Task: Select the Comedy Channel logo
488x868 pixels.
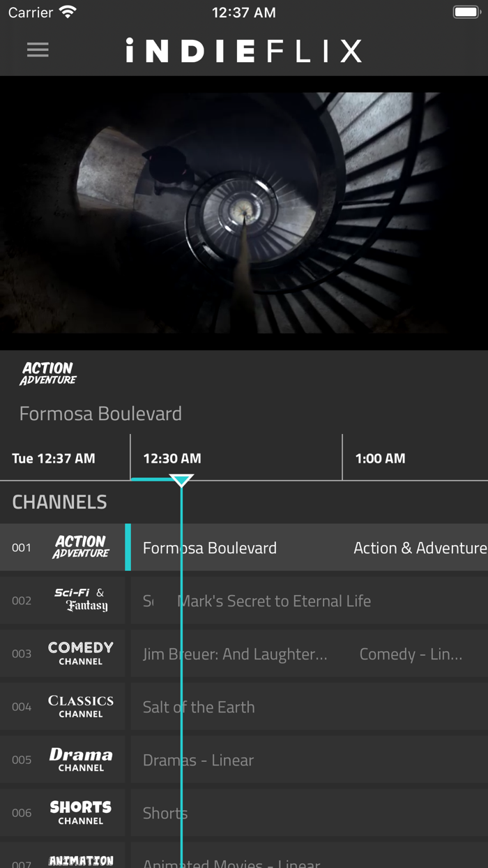Action: click(82, 652)
